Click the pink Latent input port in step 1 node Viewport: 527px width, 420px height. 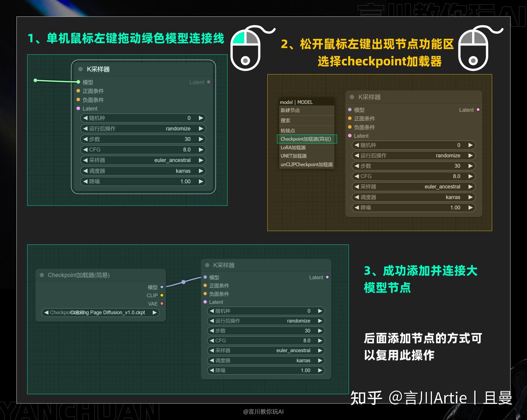[x=78, y=108]
